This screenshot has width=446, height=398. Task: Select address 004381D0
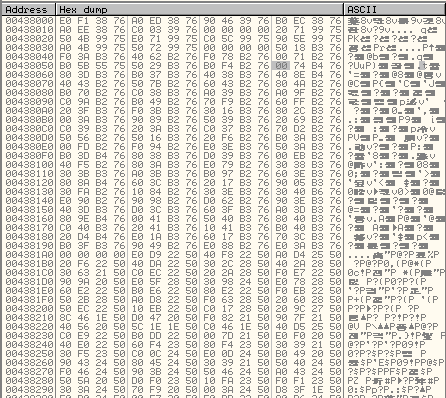pos(29,282)
